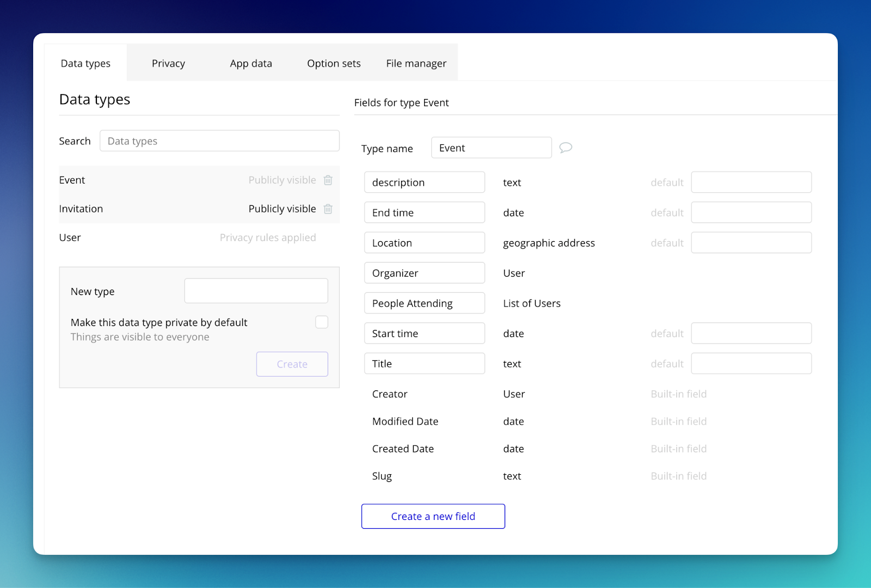Click the List of Users type text

(x=532, y=303)
